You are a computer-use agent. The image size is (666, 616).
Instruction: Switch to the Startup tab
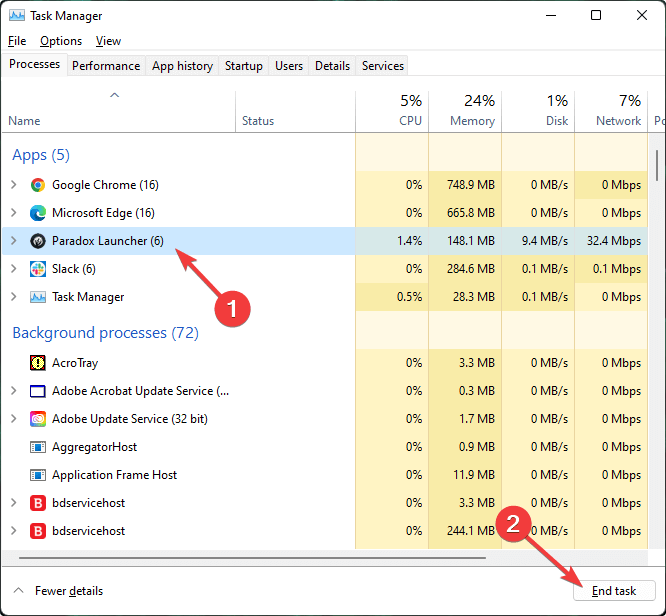pyautogui.click(x=243, y=66)
